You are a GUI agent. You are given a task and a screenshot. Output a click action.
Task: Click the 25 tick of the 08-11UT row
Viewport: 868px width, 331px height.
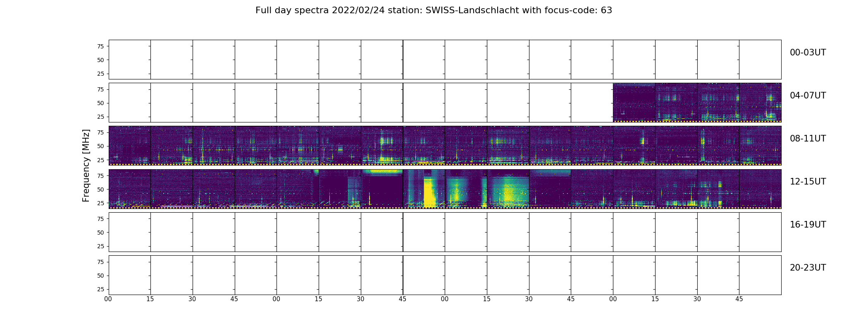point(100,160)
